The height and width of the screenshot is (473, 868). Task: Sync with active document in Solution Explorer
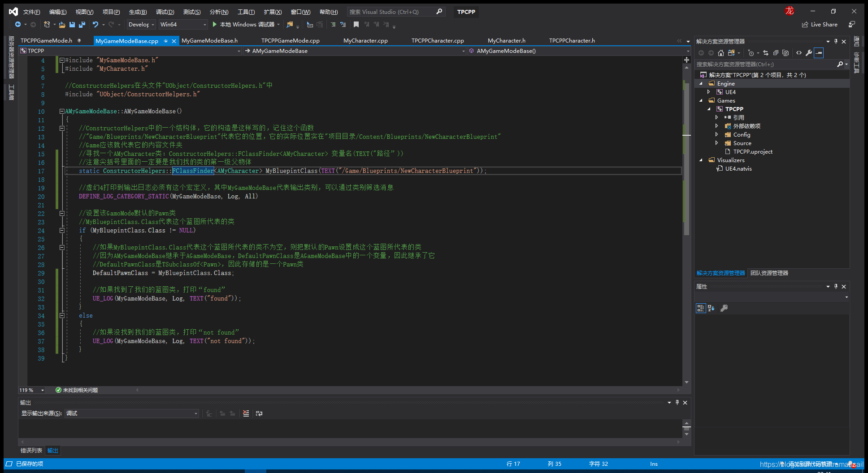click(766, 53)
